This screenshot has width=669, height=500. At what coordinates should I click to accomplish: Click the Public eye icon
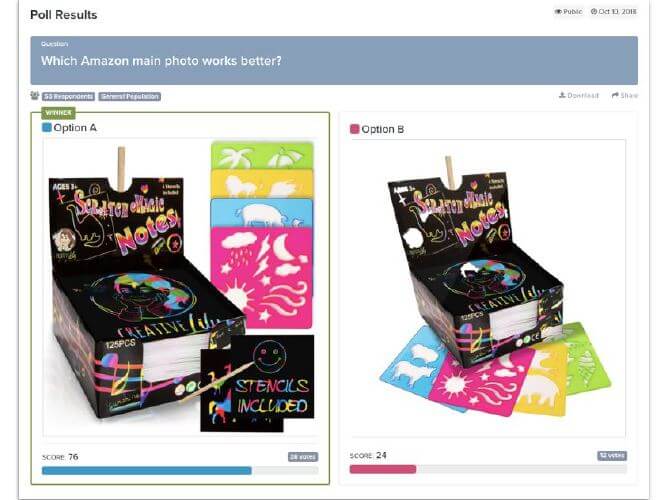(558, 12)
